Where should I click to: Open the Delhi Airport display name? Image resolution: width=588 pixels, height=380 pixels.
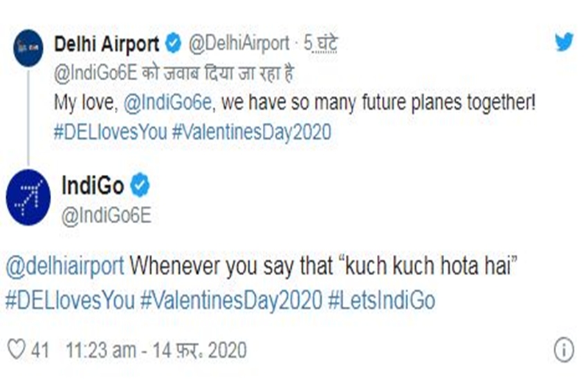click(107, 44)
